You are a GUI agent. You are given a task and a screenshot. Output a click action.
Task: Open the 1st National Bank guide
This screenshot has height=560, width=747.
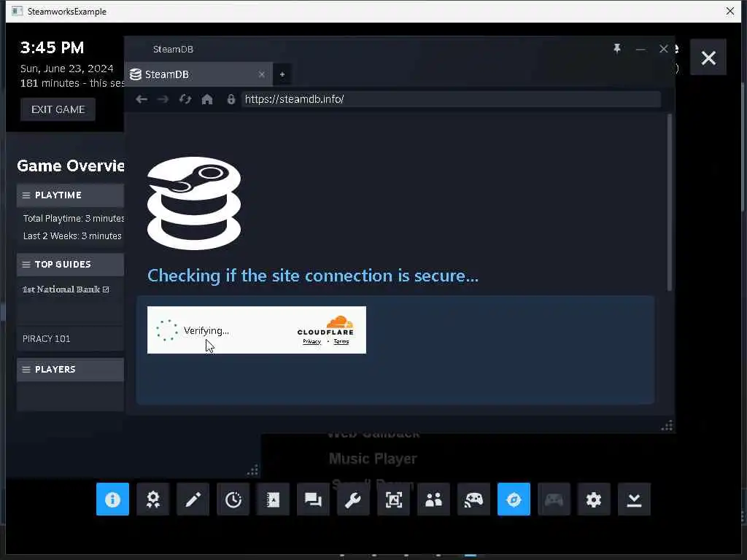pyautogui.click(x=66, y=289)
